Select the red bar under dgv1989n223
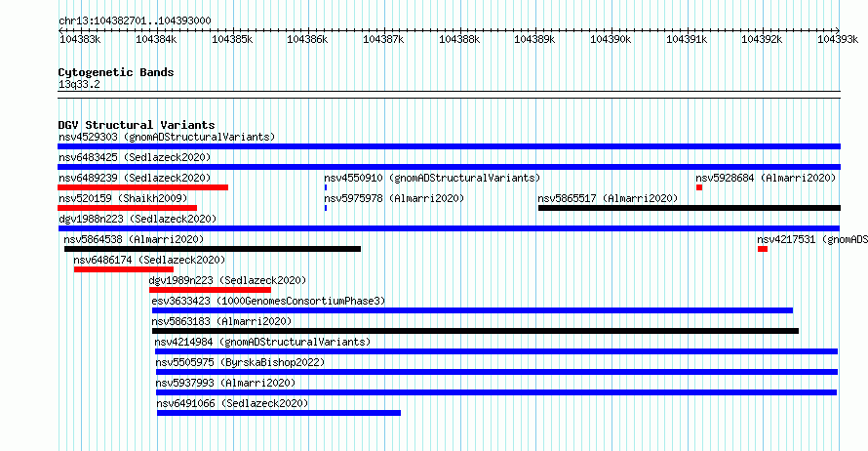Screen dimensions: 868x451 pyautogui.click(x=210, y=290)
